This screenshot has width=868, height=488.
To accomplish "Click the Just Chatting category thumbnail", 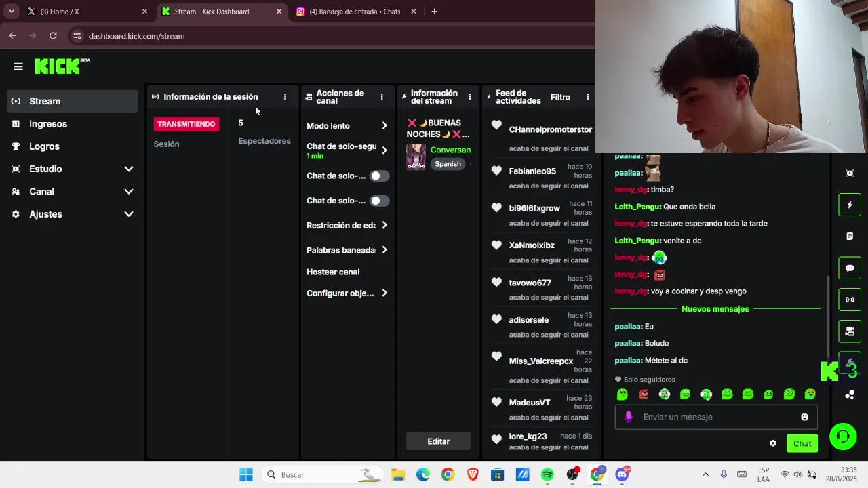I will coord(416,157).
